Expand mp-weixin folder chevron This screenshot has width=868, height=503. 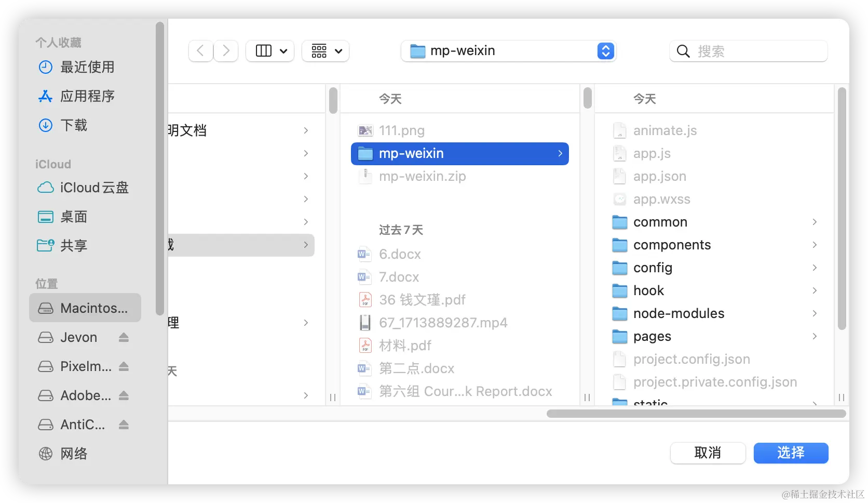point(560,153)
